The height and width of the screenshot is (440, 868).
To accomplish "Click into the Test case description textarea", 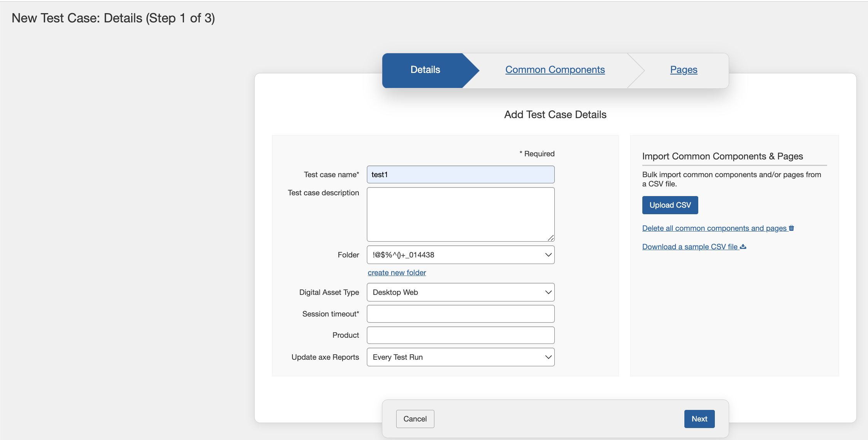I will pos(460,214).
